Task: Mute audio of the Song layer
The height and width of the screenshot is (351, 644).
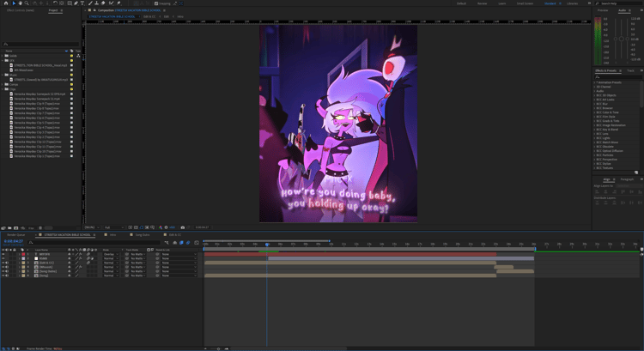Action: pyautogui.click(x=7, y=275)
